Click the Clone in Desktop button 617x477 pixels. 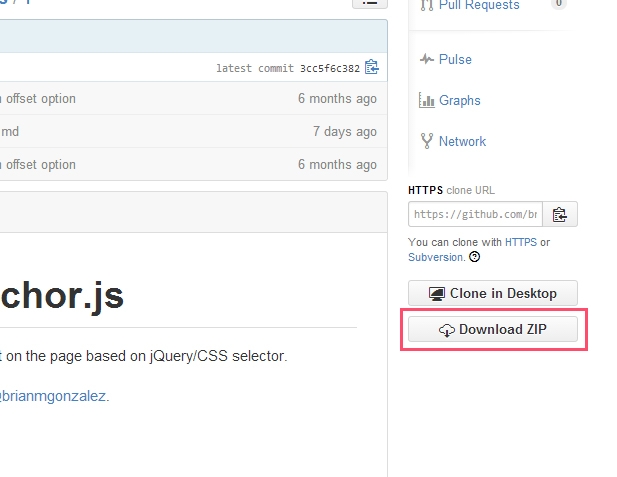pos(493,293)
